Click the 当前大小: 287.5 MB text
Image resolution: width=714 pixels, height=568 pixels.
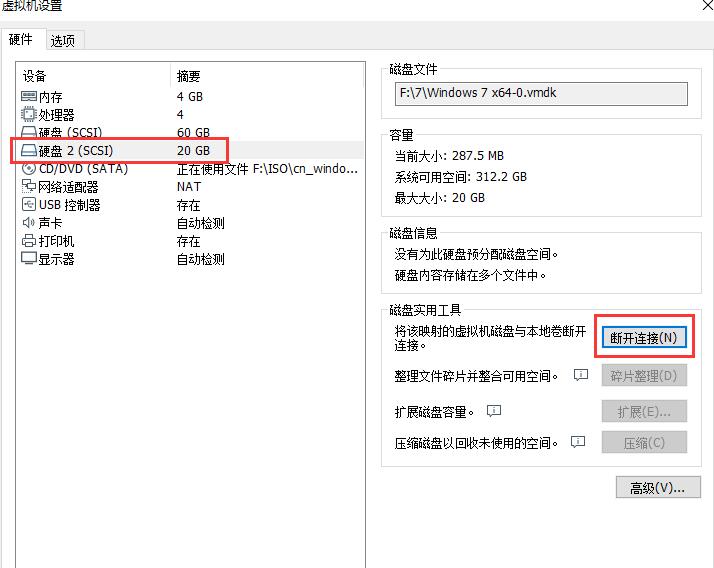coord(449,156)
